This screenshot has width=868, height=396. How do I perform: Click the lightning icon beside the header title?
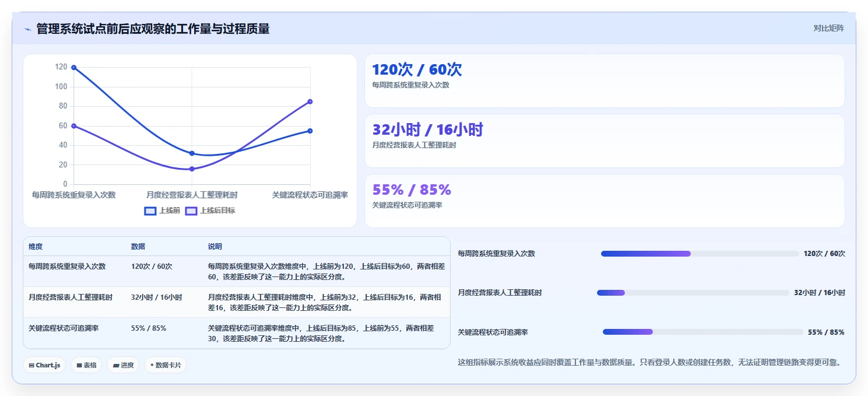pyautogui.click(x=27, y=29)
